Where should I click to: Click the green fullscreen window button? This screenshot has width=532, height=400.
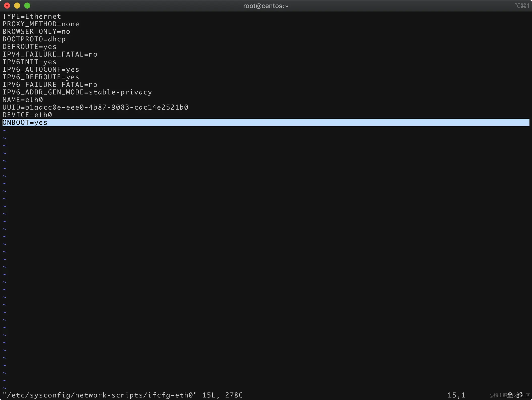(27, 6)
